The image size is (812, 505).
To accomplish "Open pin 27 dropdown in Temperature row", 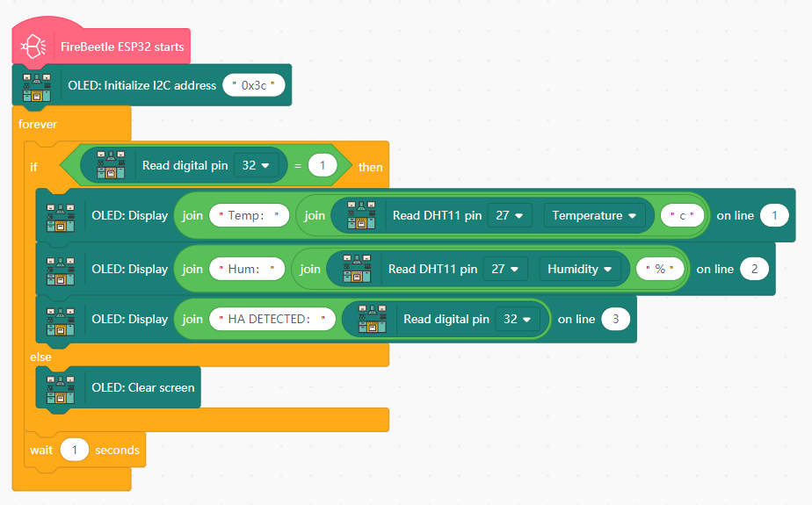I will coord(510,215).
